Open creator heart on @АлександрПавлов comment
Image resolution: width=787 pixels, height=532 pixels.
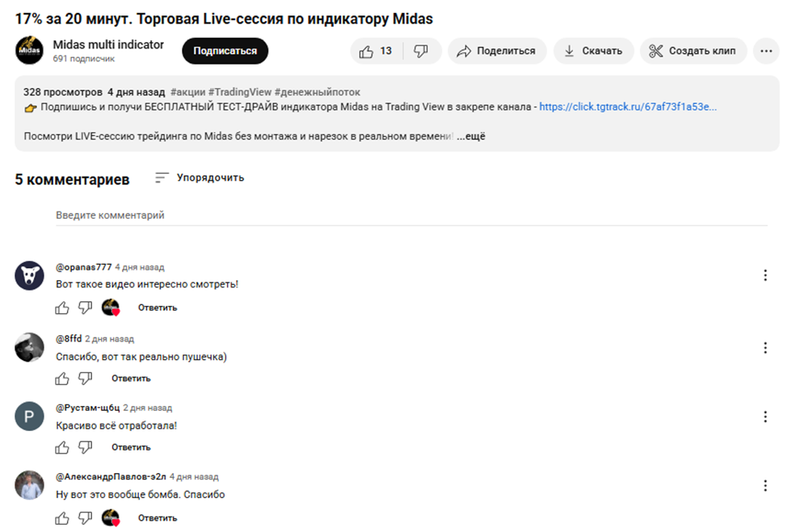point(111,517)
